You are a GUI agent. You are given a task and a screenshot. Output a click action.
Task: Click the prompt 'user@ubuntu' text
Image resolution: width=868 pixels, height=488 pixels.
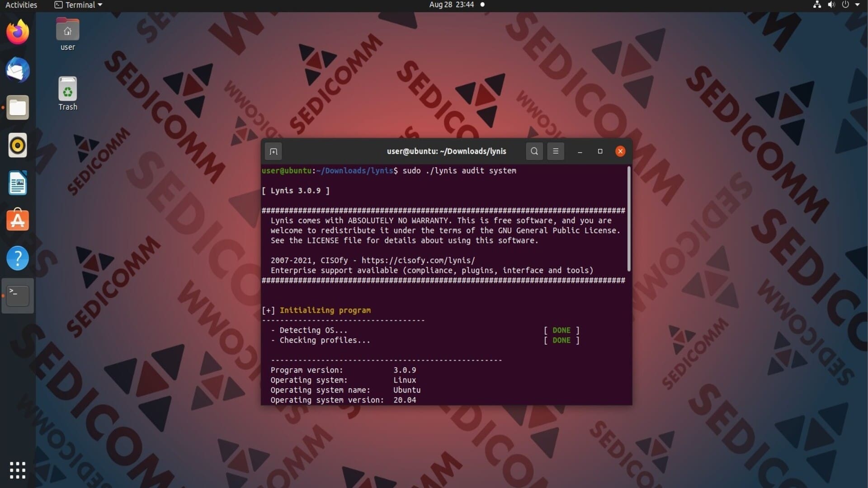287,171
